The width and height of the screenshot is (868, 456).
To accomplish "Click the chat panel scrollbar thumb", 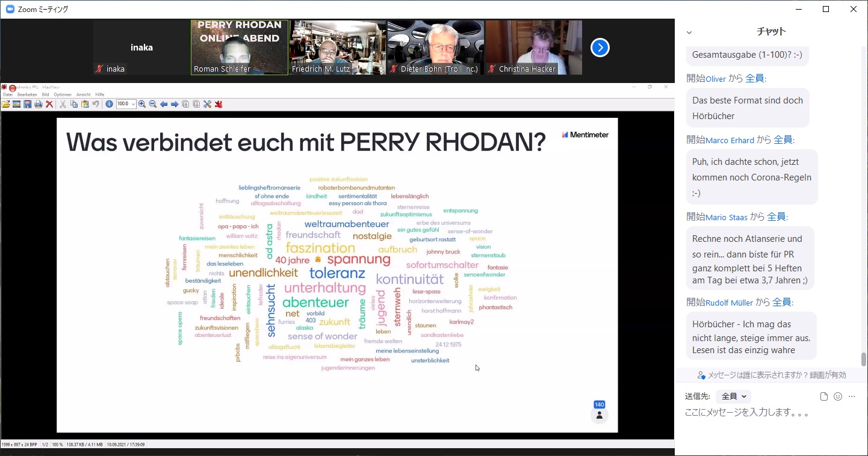I will pos(864,359).
